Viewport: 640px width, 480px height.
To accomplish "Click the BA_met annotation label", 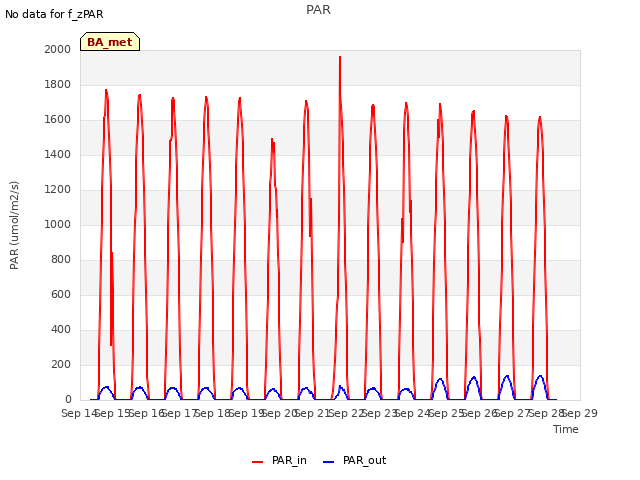I will point(110,42).
